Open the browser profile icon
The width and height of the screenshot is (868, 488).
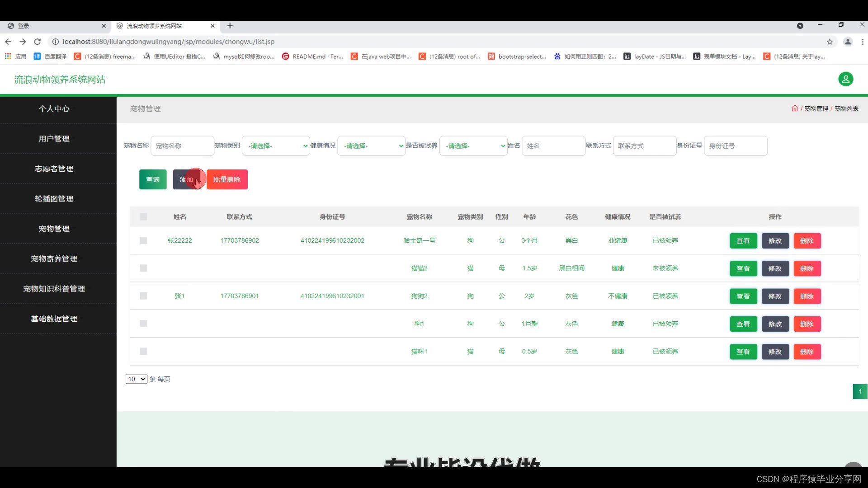coord(848,42)
